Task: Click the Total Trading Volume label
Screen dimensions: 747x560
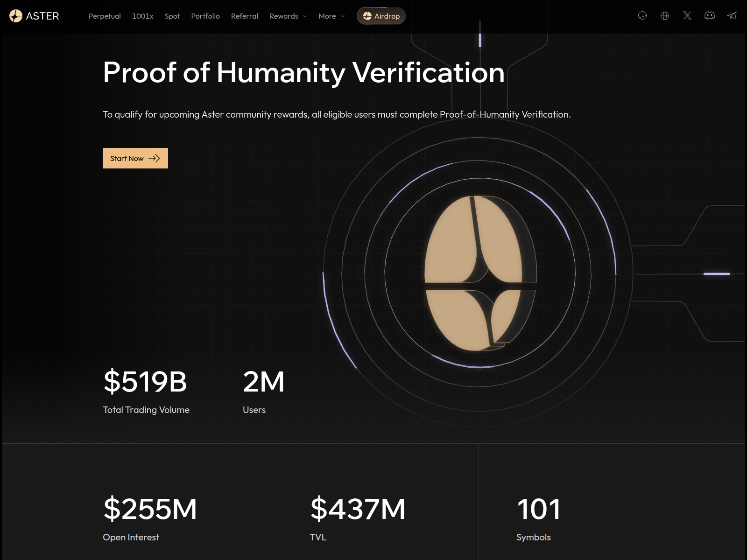Action: click(x=146, y=410)
